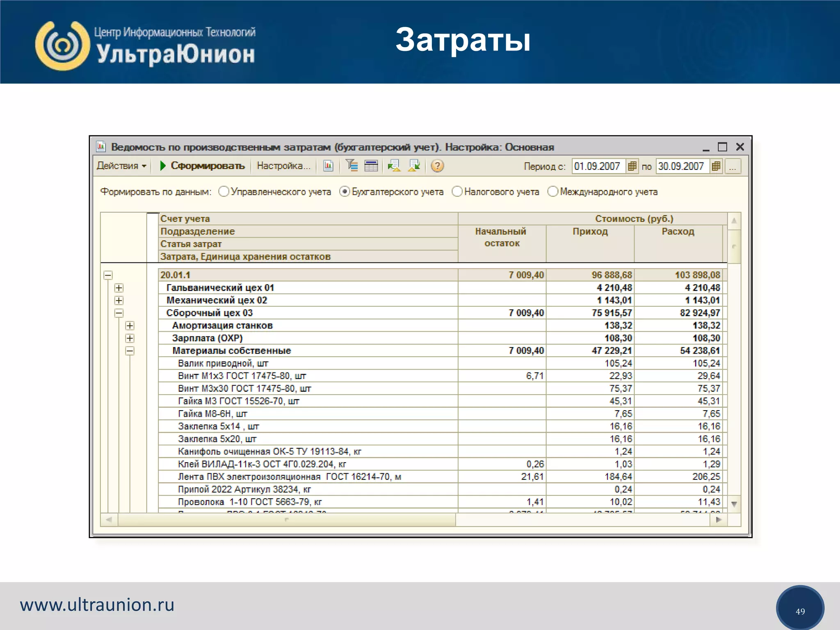Click the end date field 30.09.2007
The image size is (840, 630).
coord(682,166)
